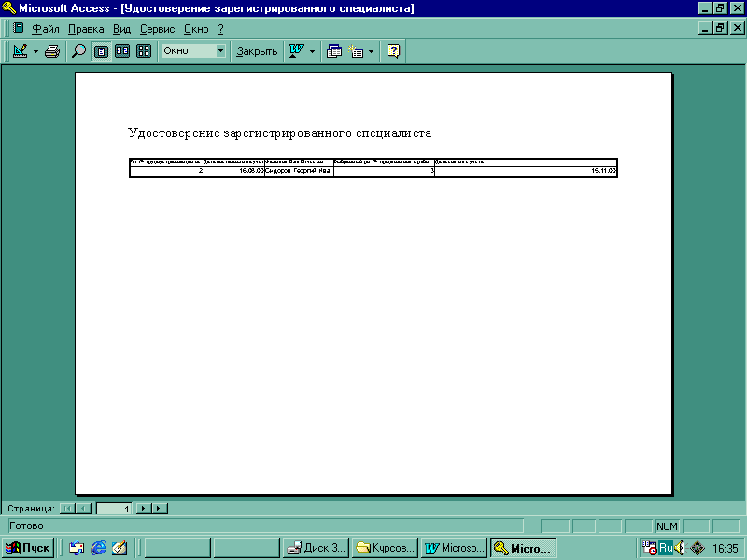Open the Окно zoom dropdown
This screenshot has height=560, width=747.
[x=220, y=51]
